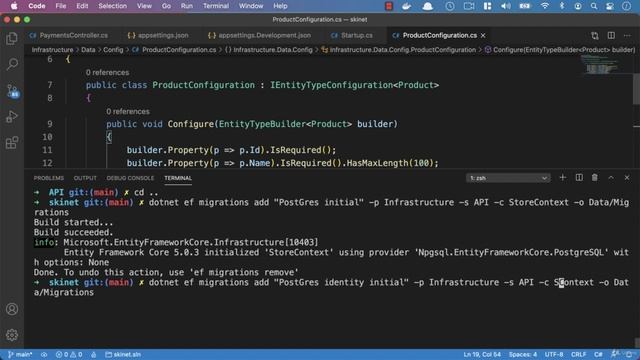Open the Accounts menu in the activity bar

[x=12, y=309]
